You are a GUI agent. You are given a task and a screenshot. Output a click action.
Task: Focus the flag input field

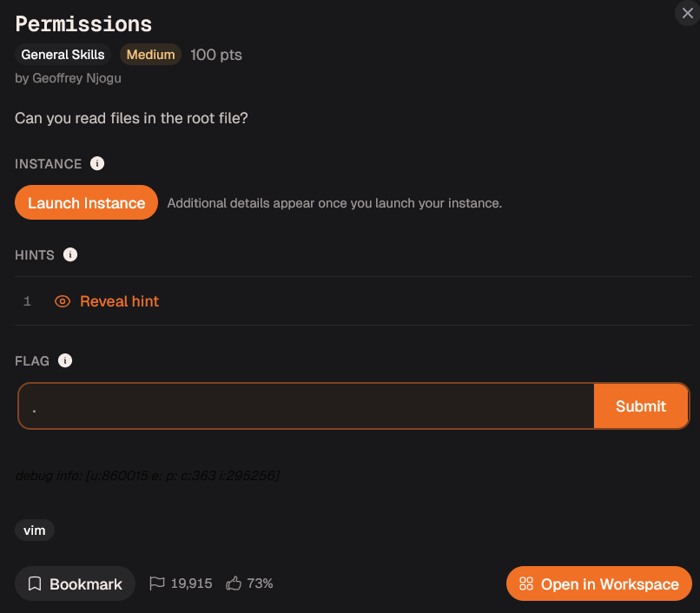tap(307, 405)
